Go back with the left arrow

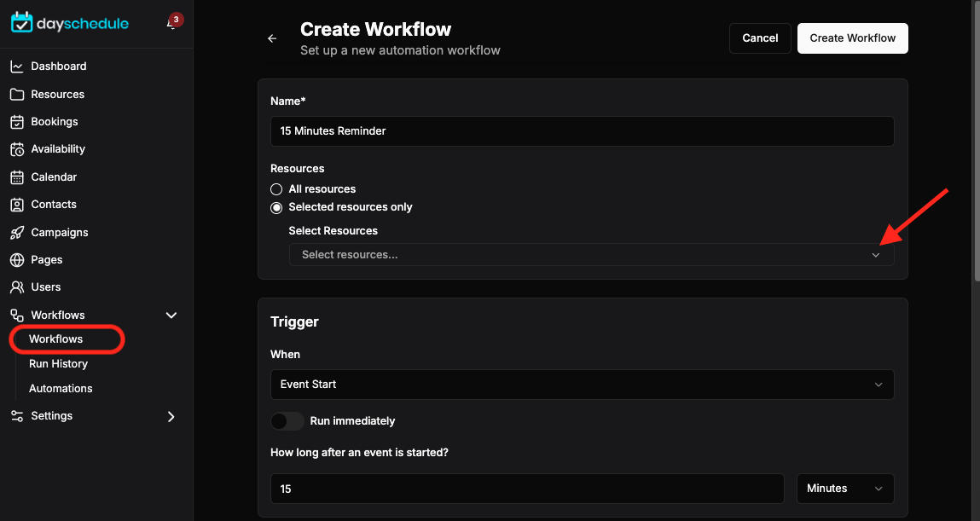tap(272, 38)
